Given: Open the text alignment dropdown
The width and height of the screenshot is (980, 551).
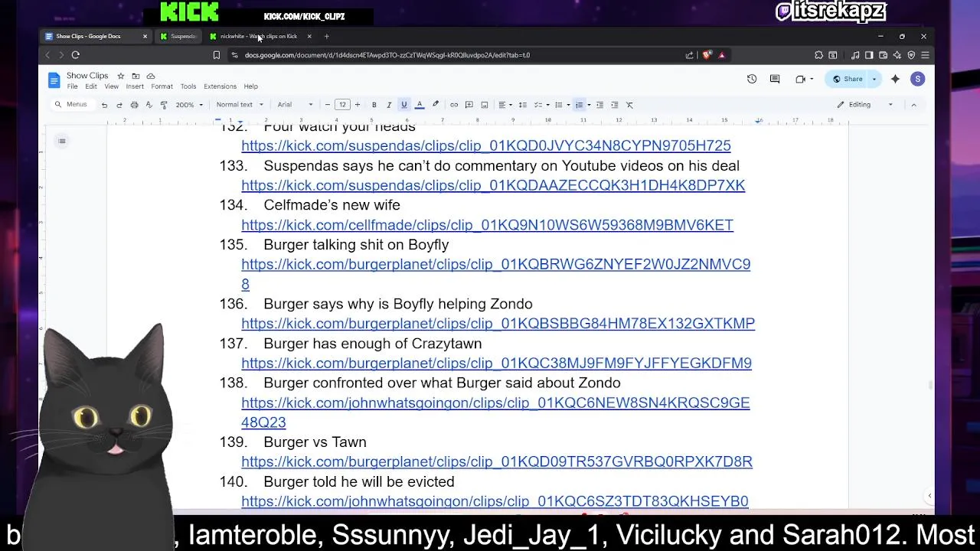Looking at the screenshot, I should pyautogui.click(x=505, y=105).
